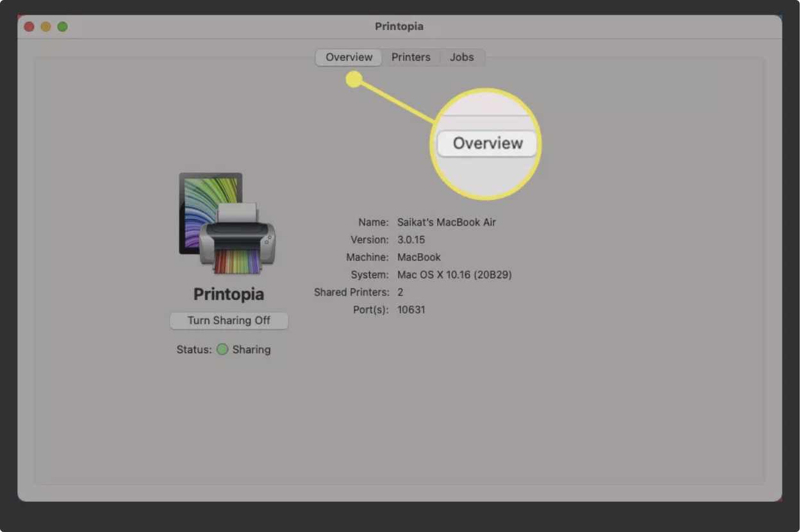
Task: Click the green full-screen window button
Action: coord(62,26)
